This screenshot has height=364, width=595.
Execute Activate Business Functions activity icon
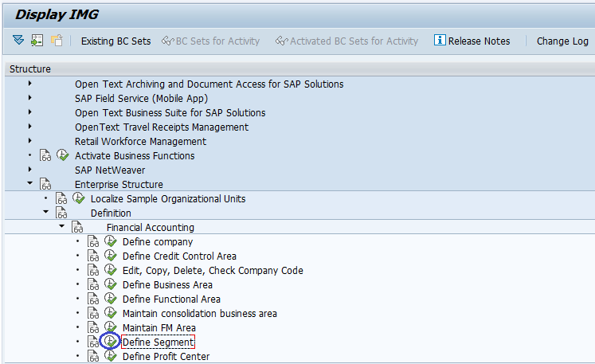pyautogui.click(x=63, y=155)
